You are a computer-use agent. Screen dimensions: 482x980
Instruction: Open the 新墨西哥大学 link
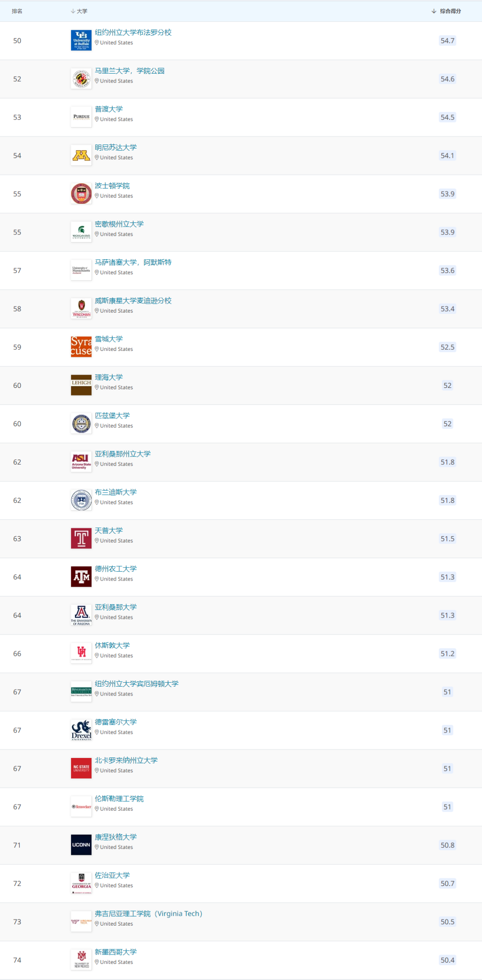(x=116, y=952)
